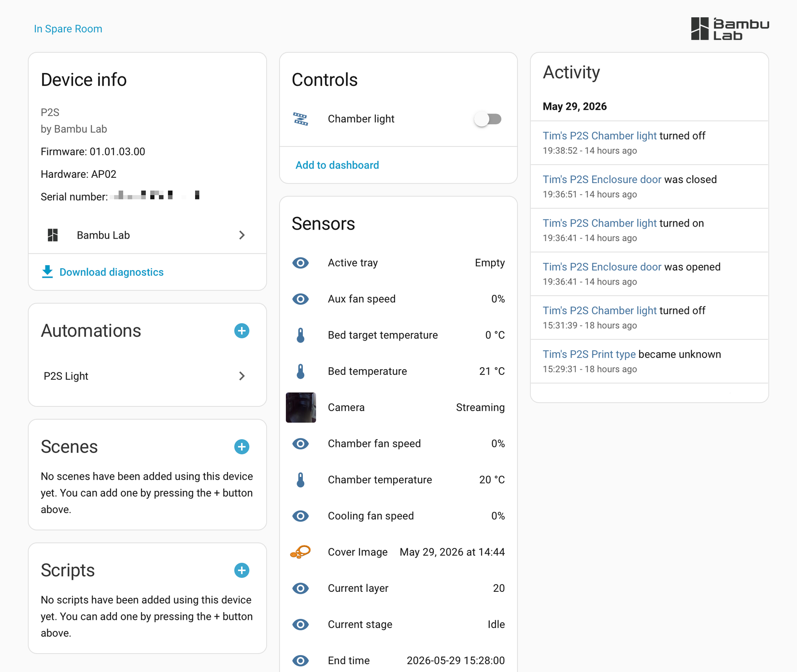The width and height of the screenshot is (797, 672).
Task: Click the Chamber fan speed eye icon
Action: [300, 443]
